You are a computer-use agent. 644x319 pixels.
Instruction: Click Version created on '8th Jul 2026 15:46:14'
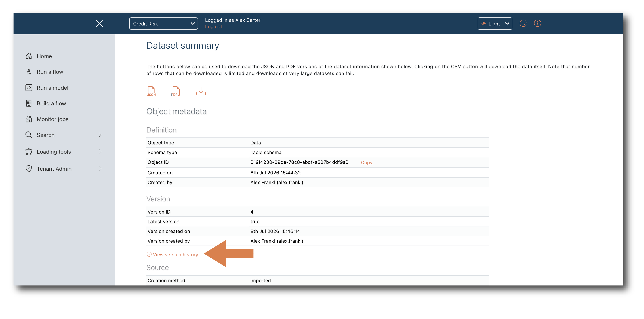275,231
